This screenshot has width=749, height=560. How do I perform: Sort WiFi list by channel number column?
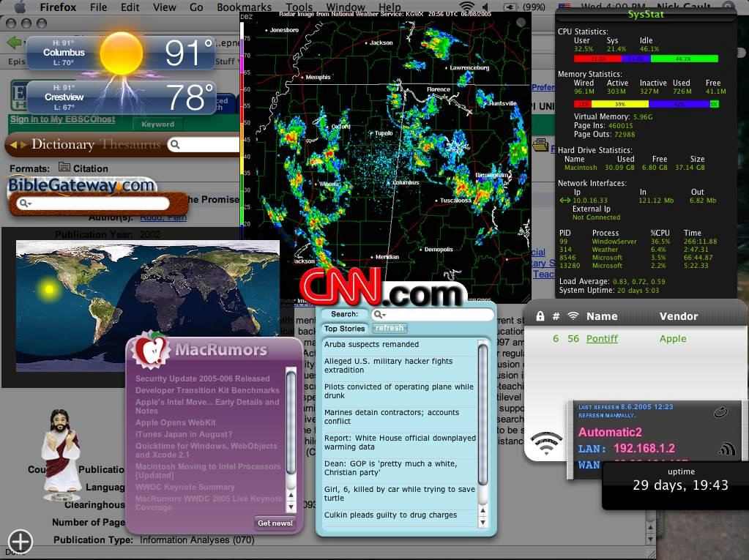pos(556,316)
